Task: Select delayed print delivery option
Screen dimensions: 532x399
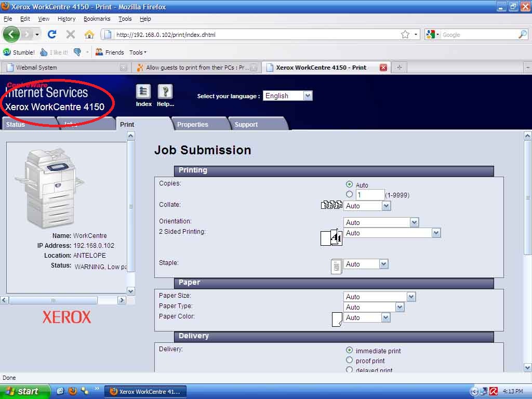Action: point(349,369)
